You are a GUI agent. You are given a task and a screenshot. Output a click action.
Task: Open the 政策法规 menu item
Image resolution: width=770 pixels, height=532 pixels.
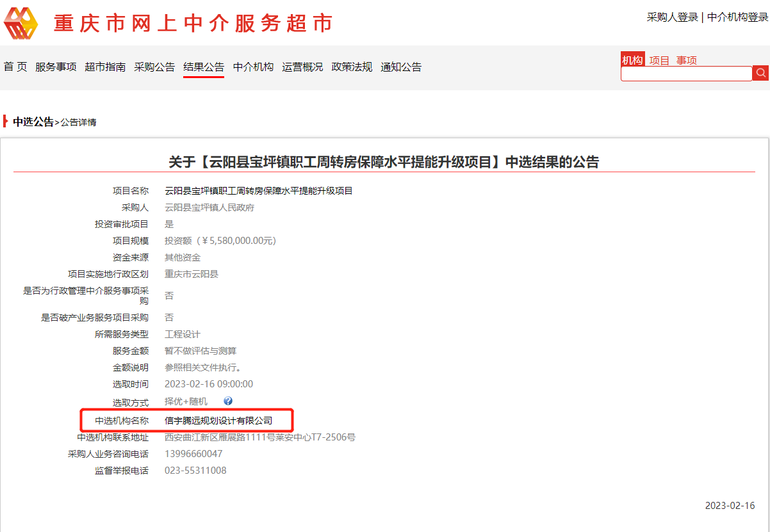click(x=352, y=67)
